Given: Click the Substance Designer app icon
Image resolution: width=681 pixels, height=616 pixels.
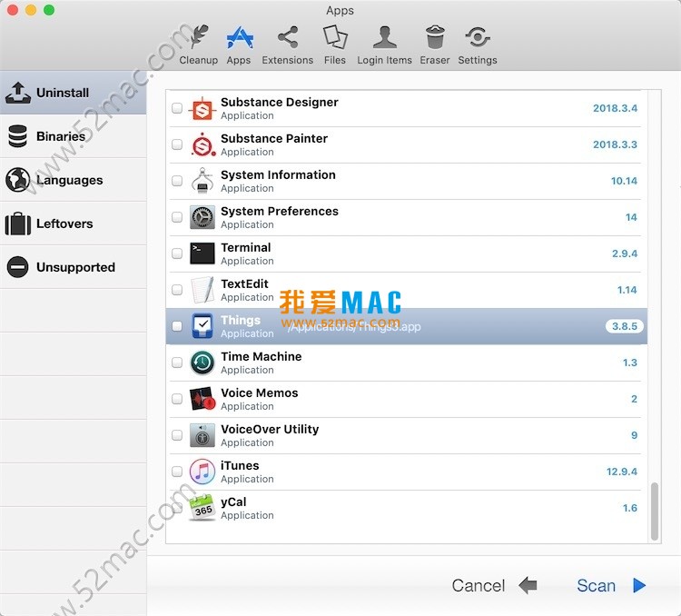Looking at the screenshot, I should 202,109.
